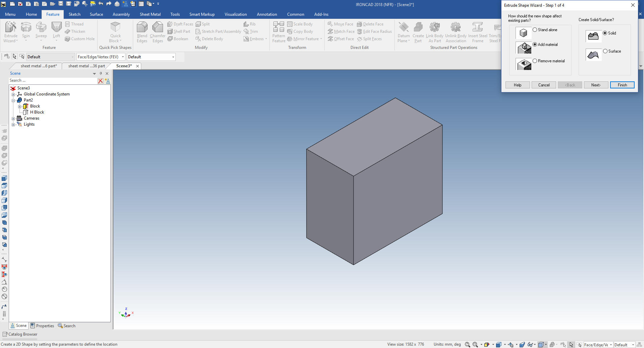The image size is (644, 348).
Task: Click the Datum Plane icon
Action: 404,27
